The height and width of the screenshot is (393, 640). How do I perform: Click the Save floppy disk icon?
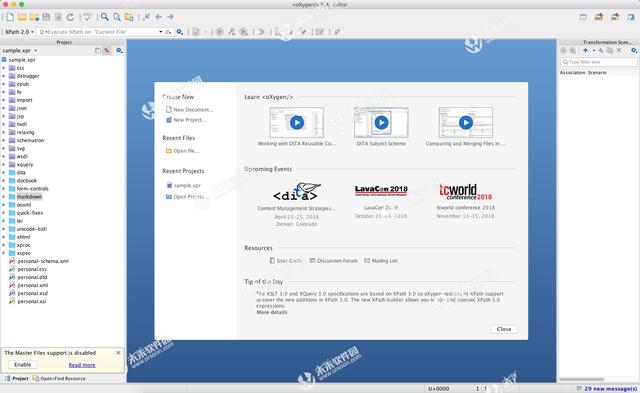pyautogui.click(x=46, y=17)
